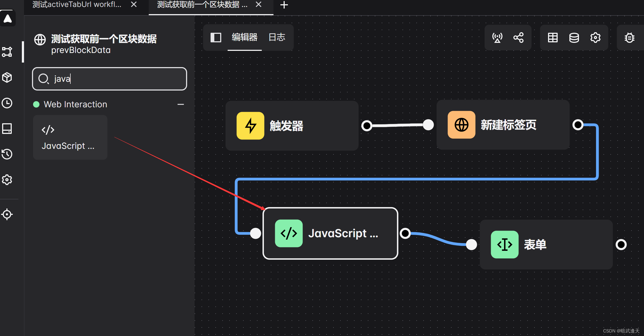The image size is (644, 336).
Task: Select the 表单 node on the canvas
Action: [546, 244]
